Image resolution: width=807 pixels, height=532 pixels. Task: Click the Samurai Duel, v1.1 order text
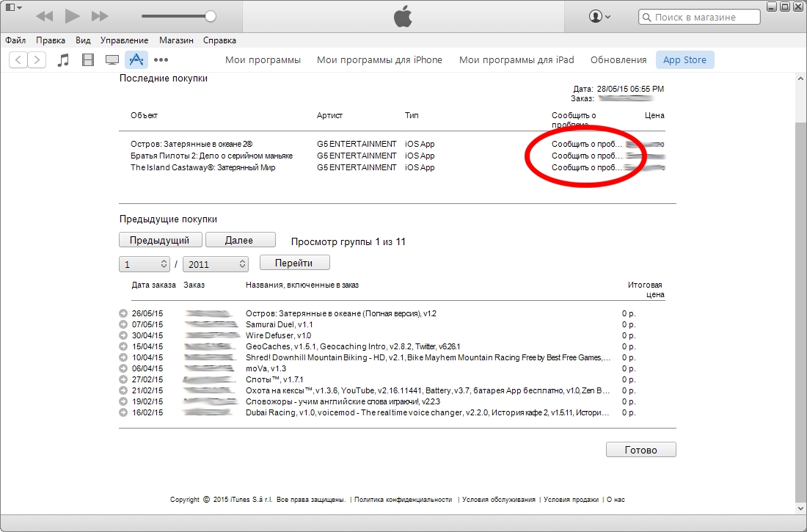coord(279,324)
